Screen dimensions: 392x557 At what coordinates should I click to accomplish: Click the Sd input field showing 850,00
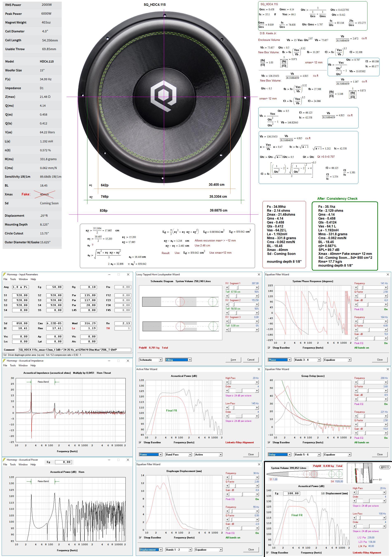click(20, 323)
